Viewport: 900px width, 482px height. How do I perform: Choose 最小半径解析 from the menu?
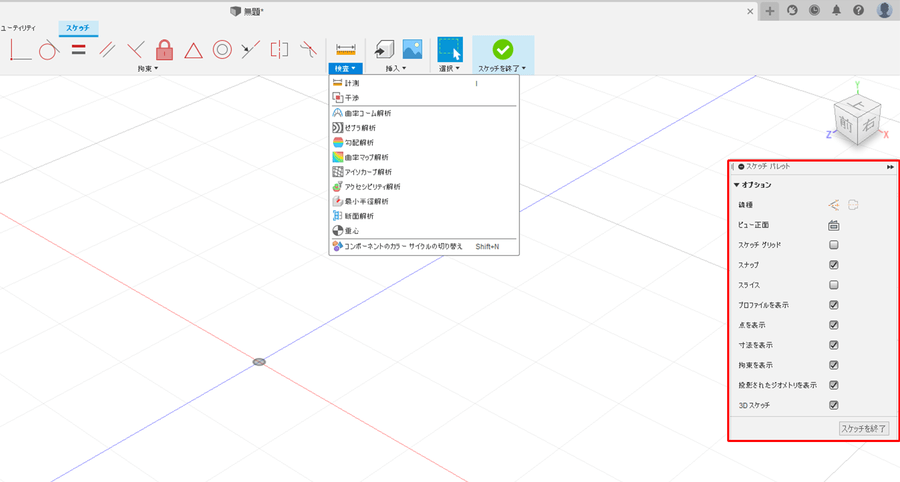424,201
